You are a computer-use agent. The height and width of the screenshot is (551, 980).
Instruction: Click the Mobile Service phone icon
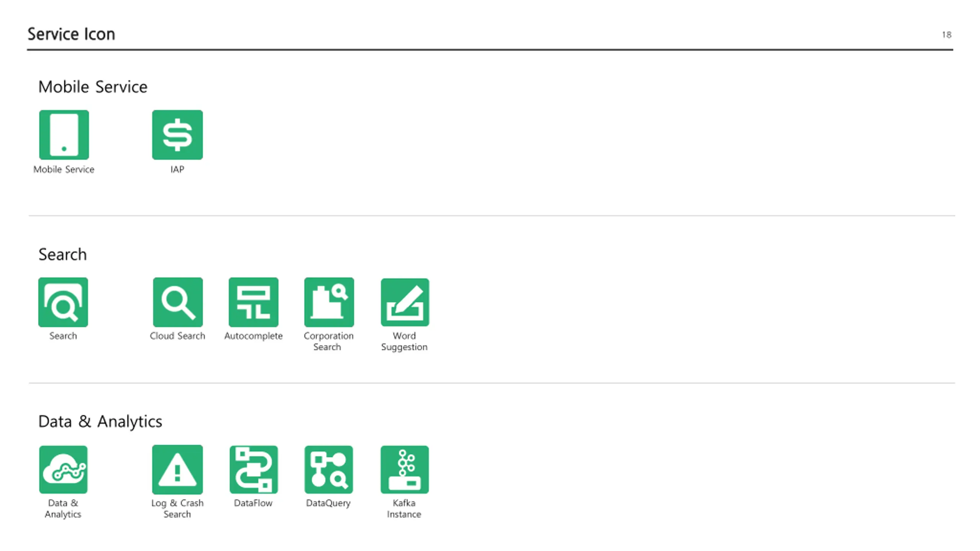click(64, 135)
